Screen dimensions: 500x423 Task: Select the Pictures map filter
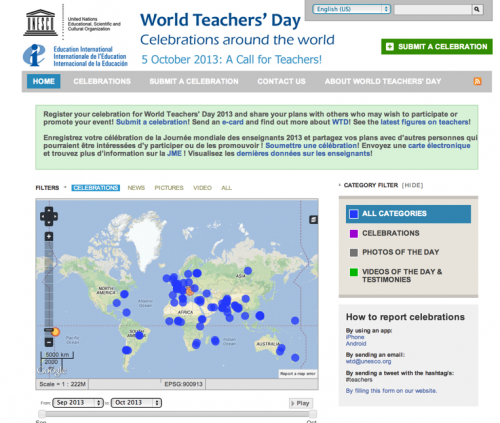click(169, 188)
